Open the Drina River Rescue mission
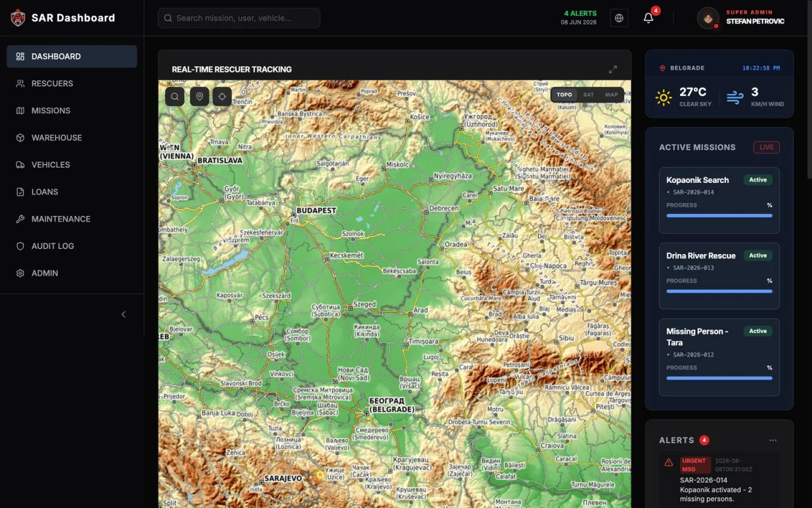This screenshot has height=508, width=812. (x=719, y=276)
